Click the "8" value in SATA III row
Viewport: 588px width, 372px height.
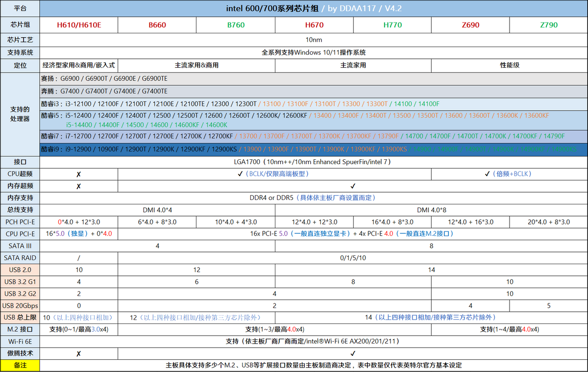(x=431, y=246)
